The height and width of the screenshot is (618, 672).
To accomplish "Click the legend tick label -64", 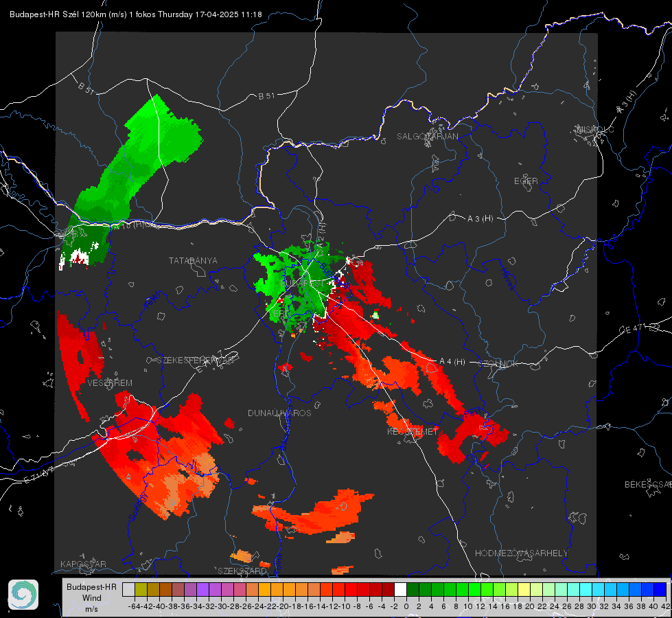I will (x=134, y=606).
